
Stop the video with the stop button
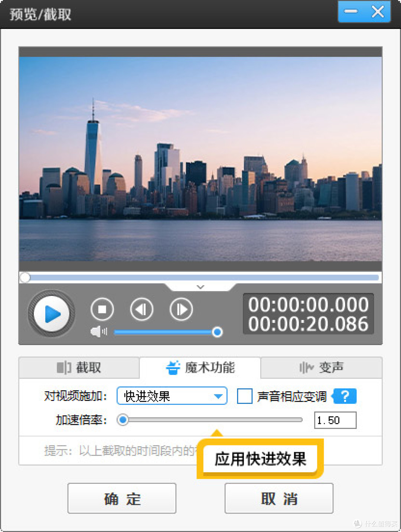(102, 309)
